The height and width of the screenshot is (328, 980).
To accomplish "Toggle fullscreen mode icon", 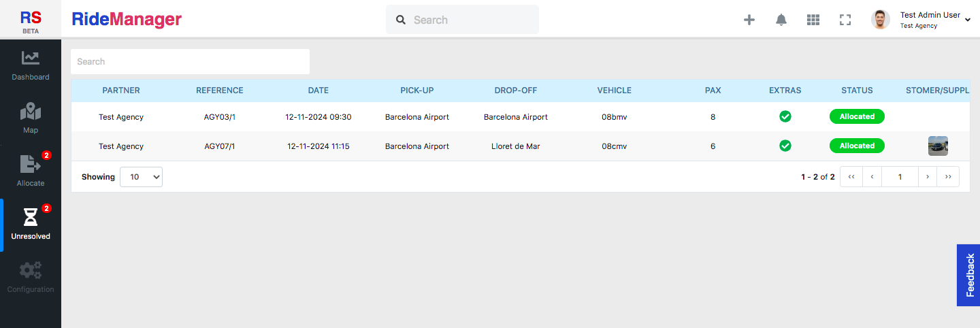I will coord(845,20).
